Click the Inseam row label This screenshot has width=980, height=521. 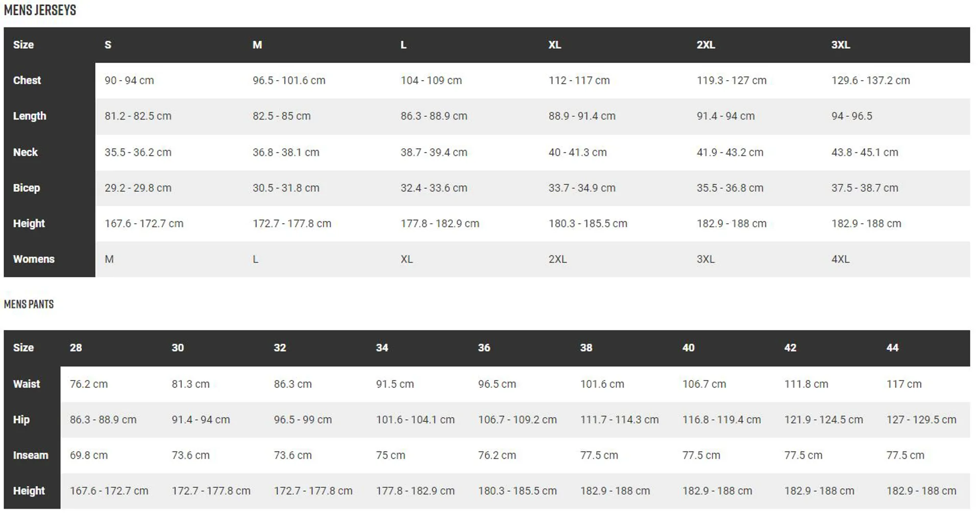click(31, 455)
